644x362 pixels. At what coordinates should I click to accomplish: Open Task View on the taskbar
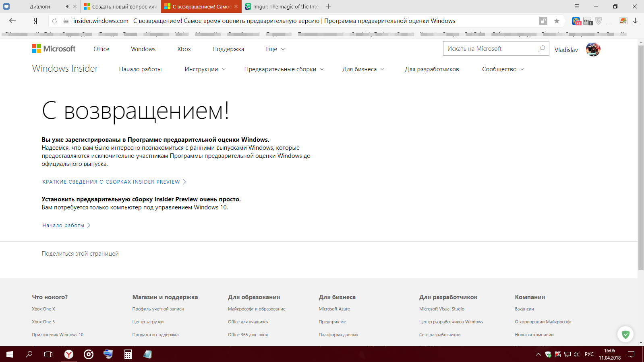tap(48, 354)
